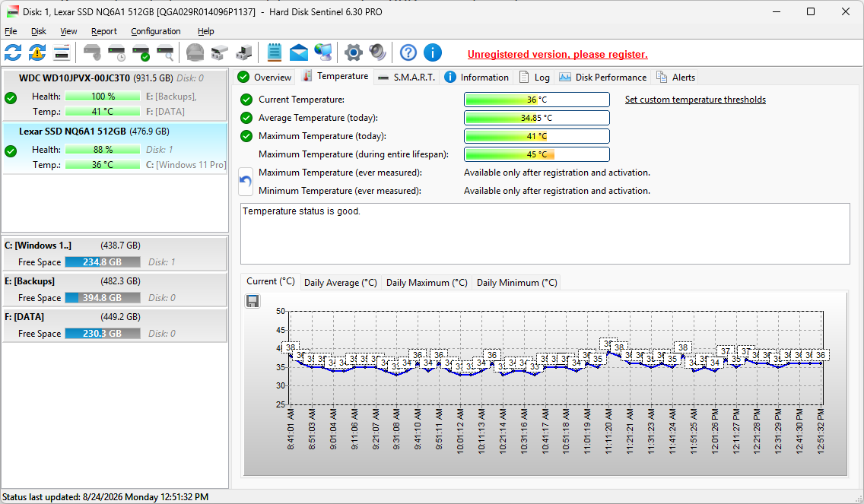Click the refresh with warning triangle icon
The width and height of the screenshot is (864, 504).
[x=37, y=53]
